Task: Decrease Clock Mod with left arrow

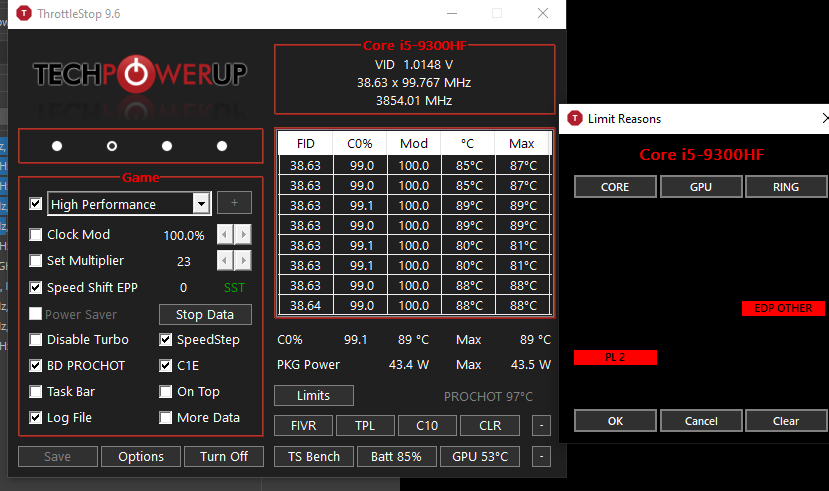Action: pyautogui.click(x=225, y=234)
